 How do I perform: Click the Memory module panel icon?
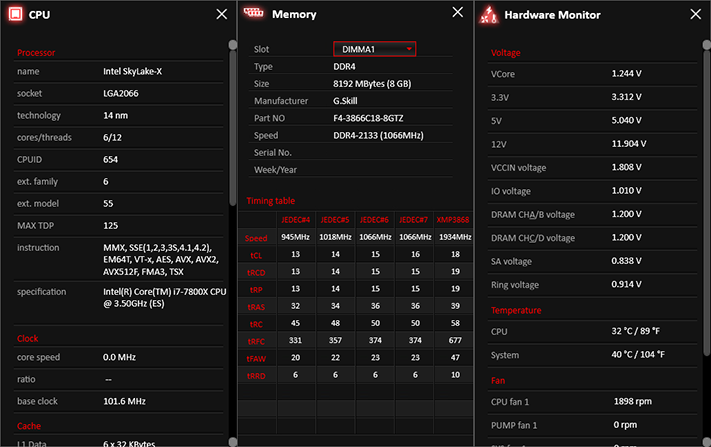pos(253,13)
